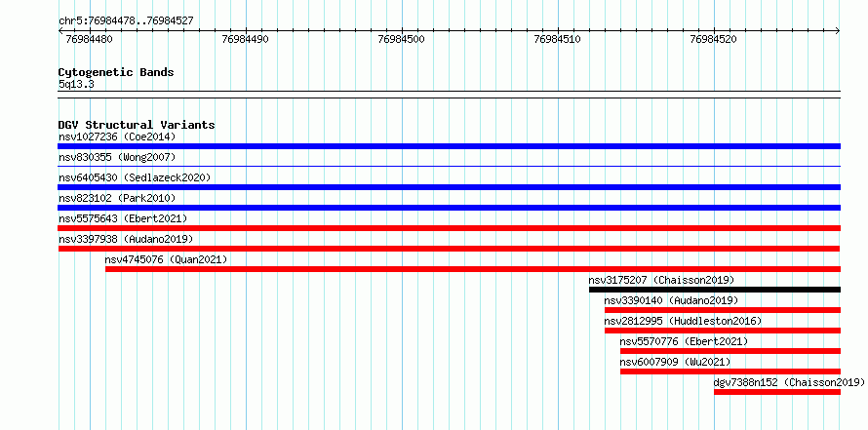868x430 pixels.
Task: Click the chr5:76984478..76984527 range label
Action: pos(126,21)
